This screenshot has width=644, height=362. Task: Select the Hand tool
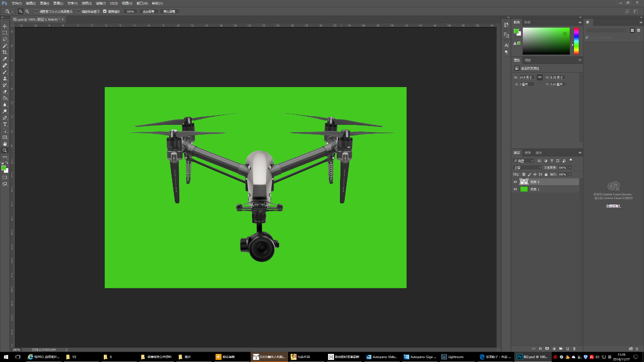click(5, 144)
